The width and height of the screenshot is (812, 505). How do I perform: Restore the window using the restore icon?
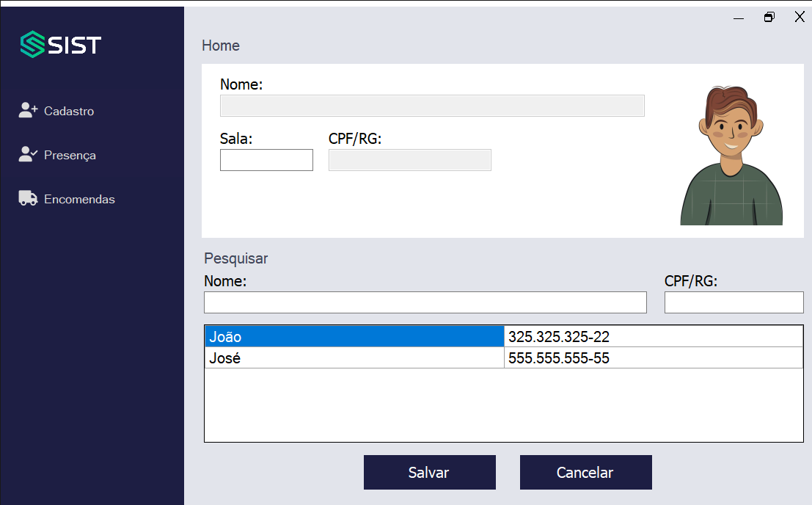click(x=769, y=17)
